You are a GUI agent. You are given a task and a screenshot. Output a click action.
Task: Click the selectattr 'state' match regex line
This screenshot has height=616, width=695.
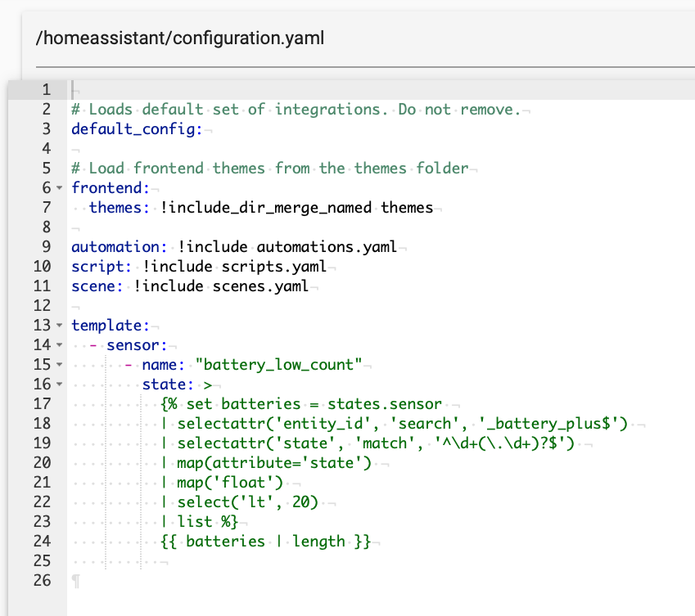click(368, 443)
